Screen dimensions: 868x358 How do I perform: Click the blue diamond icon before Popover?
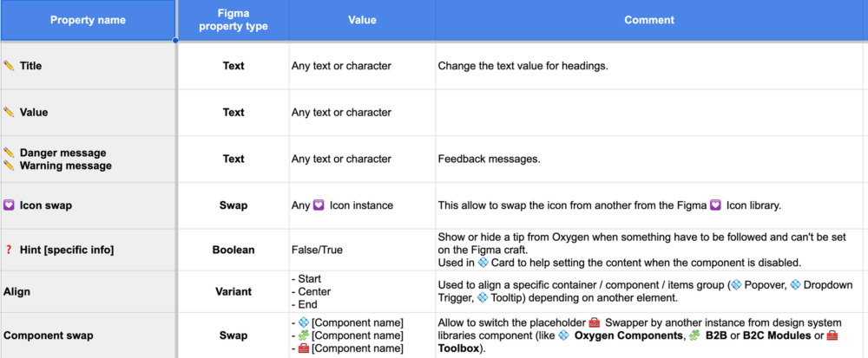coord(736,285)
